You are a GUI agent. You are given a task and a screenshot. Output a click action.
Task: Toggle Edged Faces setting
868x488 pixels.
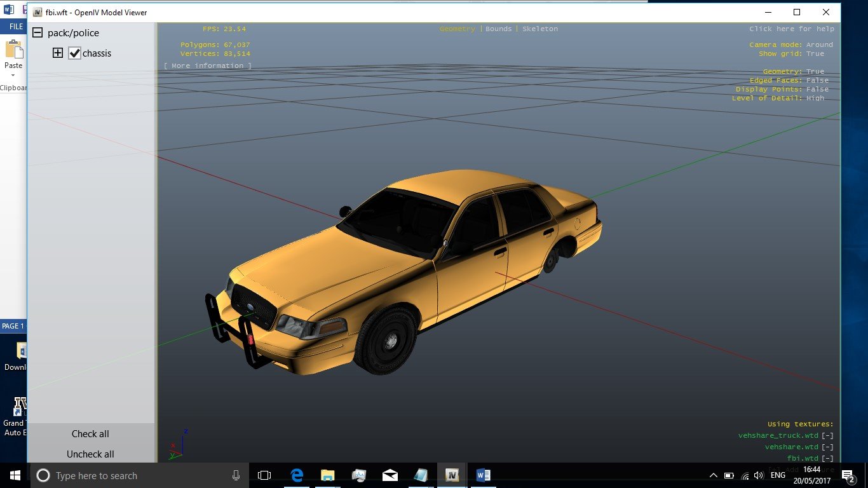point(817,81)
